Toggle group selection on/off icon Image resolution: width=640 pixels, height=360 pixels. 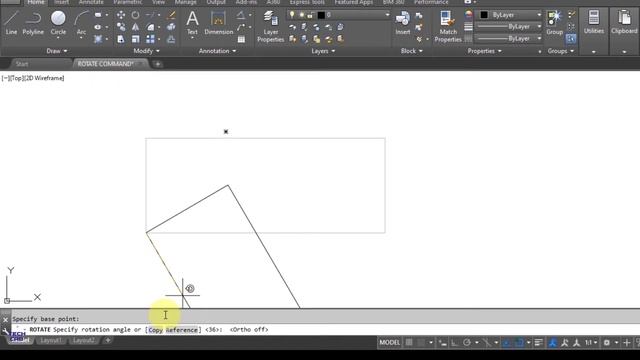point(571,39)
